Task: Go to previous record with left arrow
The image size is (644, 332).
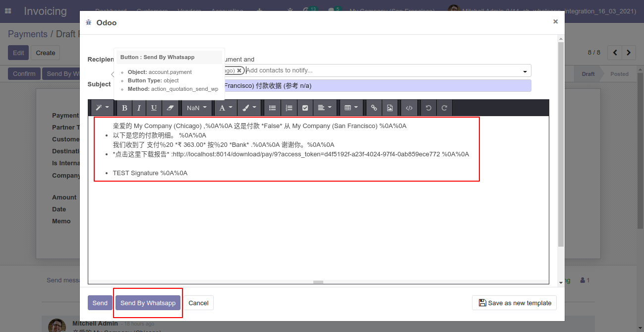Action: 615,52
